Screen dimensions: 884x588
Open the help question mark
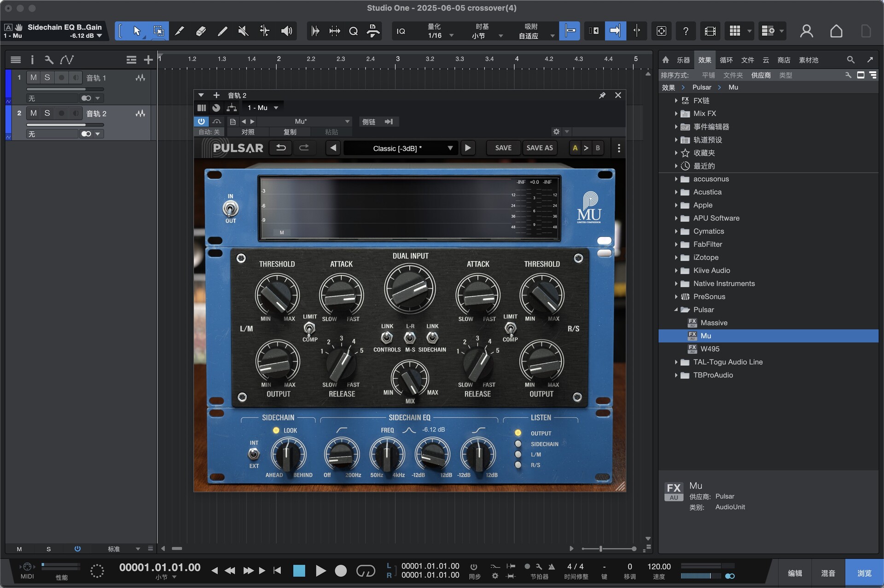point(686,31)
